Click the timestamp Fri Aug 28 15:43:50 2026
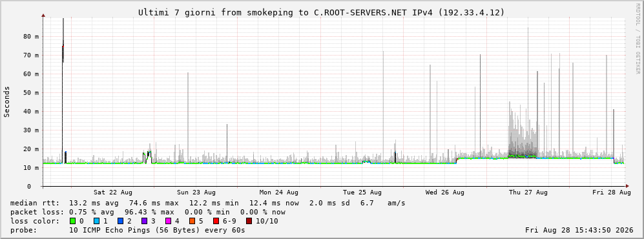Screen dimensions: 644x239 point(579,230)
